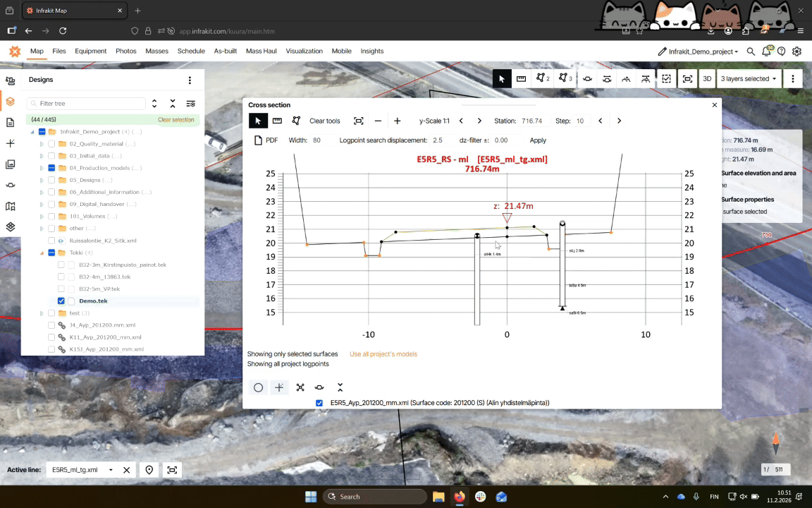
Task: Select the cross section ruler tool
Action: (x=277, y=121)
